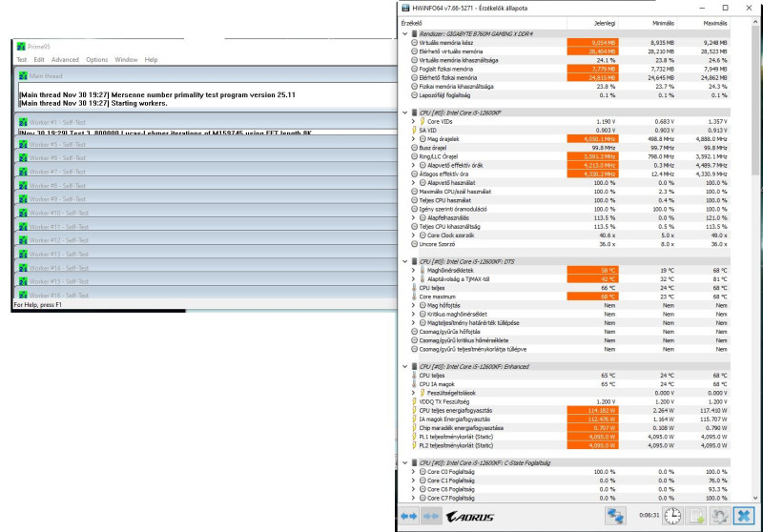Image resolution: width=763 pixels, height=532 pixels.
Task: Click the Worker #5 window icon in Prime95
Action: [x=23, y=144]
